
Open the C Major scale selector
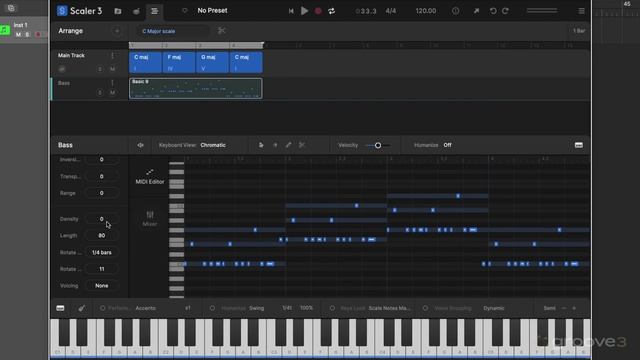click(173, 31)
